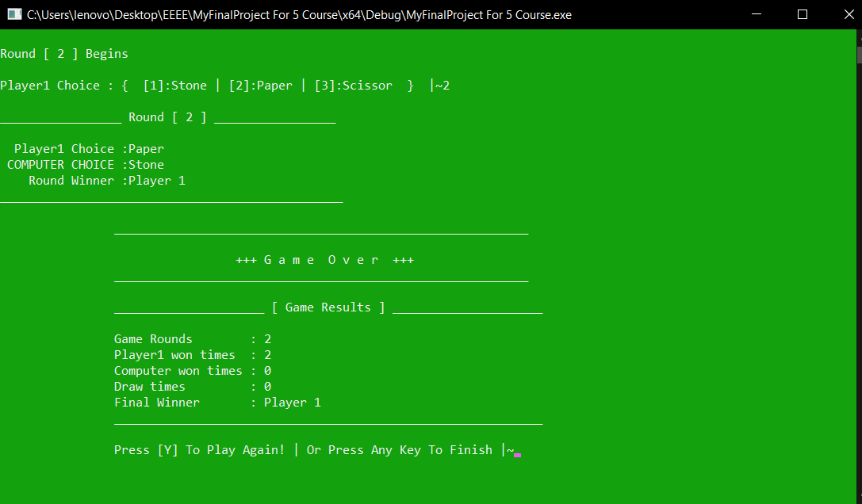Select the [2]:Paper choice option

[261, 85]
